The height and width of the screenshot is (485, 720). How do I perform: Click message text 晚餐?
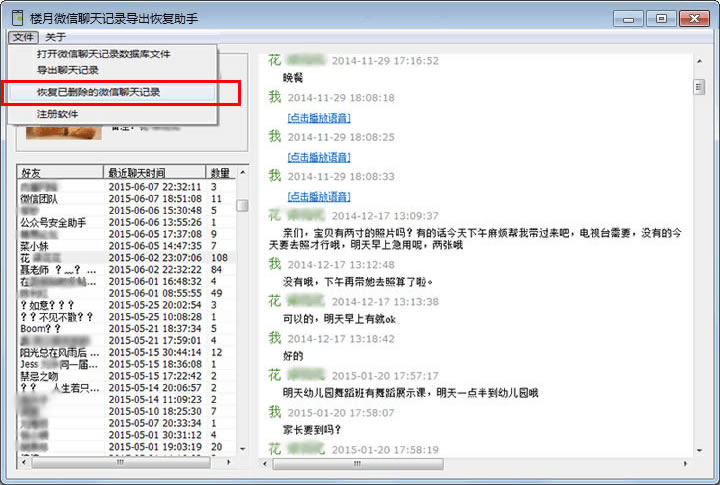point(293,78)
